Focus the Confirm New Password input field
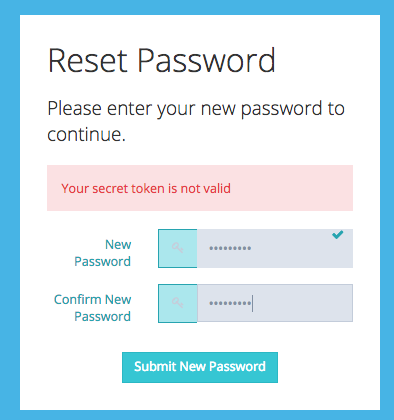This screenshot has width=394, height=420. click(275, 303)
